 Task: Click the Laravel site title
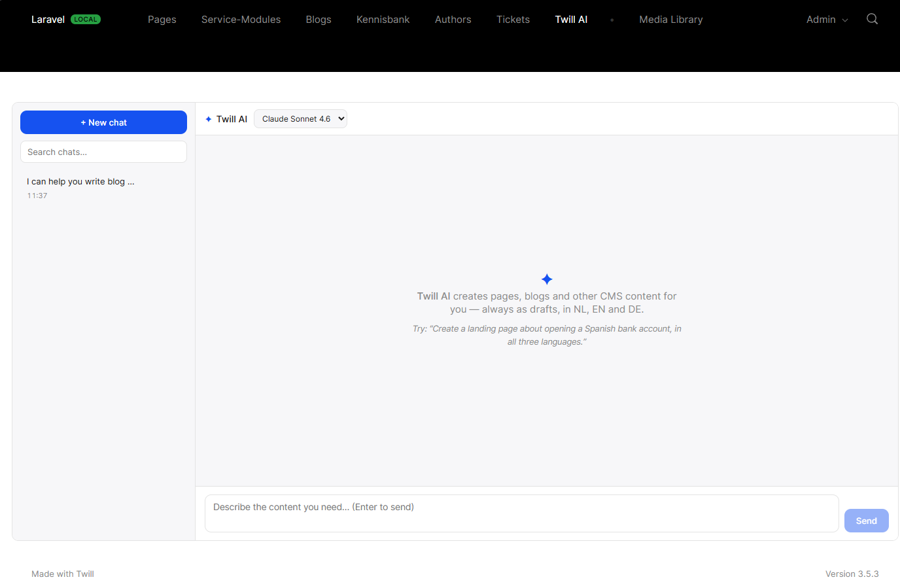pyautogui.click(x=48, y=20)
